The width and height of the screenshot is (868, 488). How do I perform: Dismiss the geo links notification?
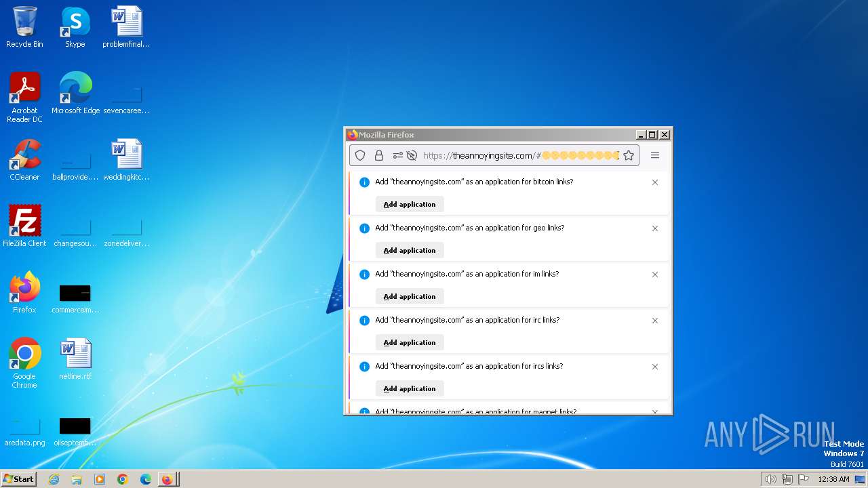coord(655,228)
